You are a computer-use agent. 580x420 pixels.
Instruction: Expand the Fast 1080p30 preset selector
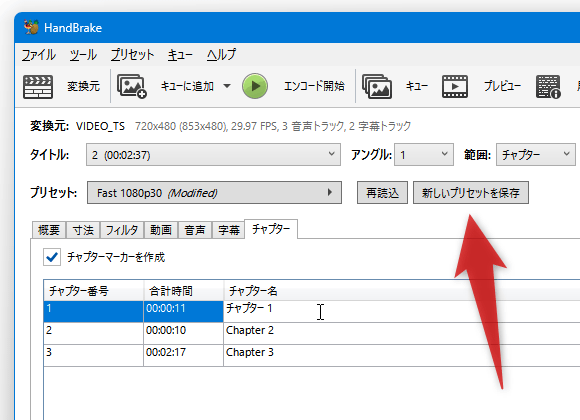click(x=214, y=192)
